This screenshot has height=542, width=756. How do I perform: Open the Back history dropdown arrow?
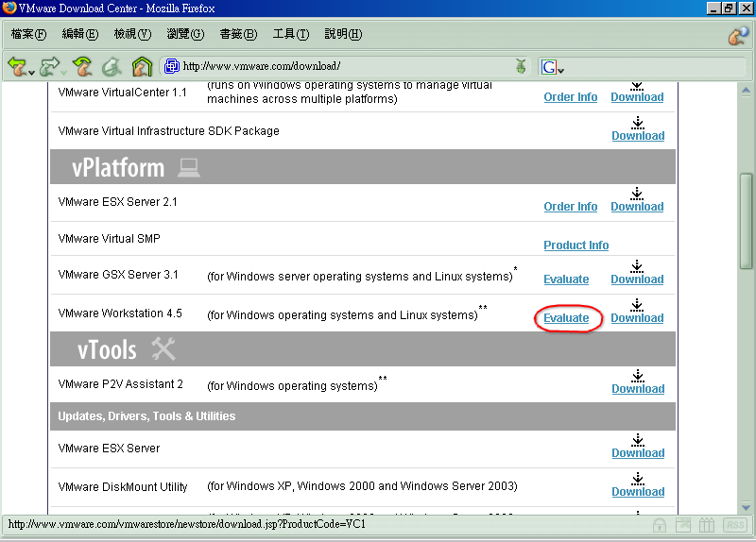pos(31,71)
